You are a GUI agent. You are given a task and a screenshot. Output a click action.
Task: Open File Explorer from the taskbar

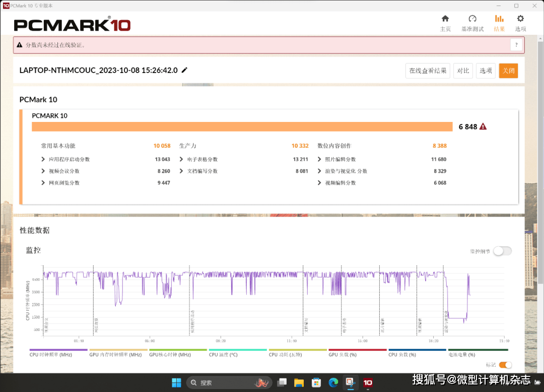299,382
